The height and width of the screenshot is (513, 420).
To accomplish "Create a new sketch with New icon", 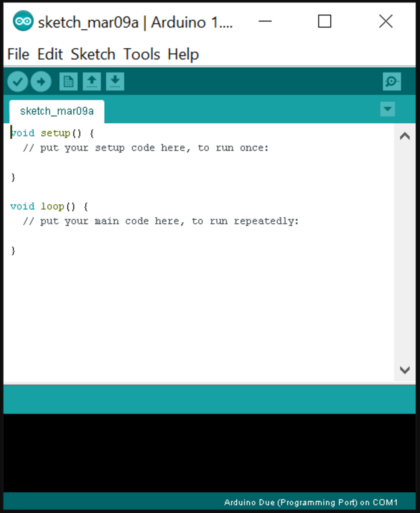I will pos(69,81).
